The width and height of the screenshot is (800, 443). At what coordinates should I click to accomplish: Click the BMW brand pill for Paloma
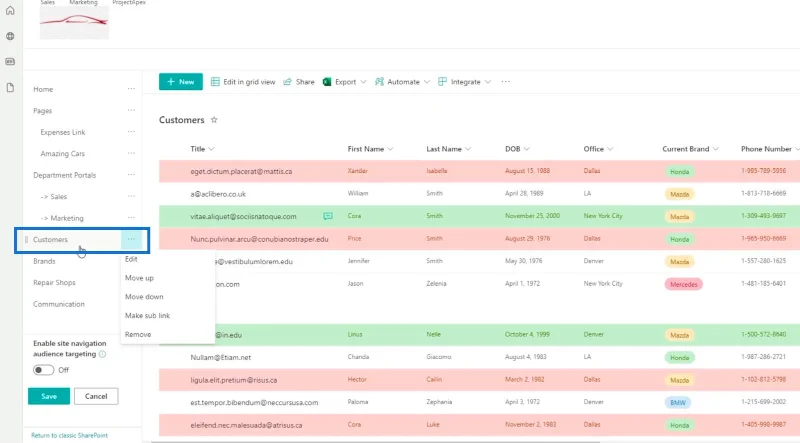(678, 403)
